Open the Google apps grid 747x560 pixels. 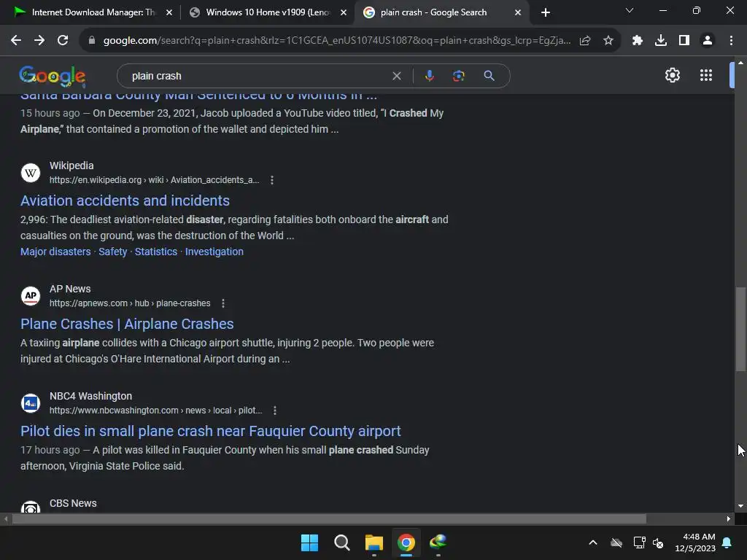pyautogui.click(x=706, y=75)
